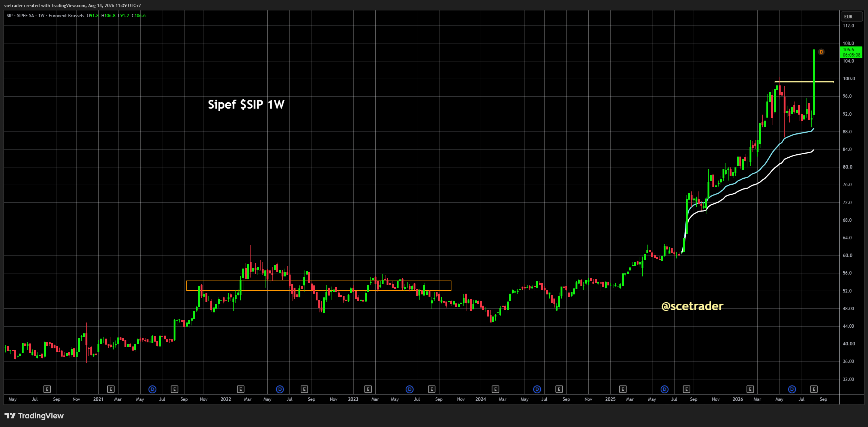Open the dividend marker for June 2021
Image resolution: width=868 pixels, height=427 pixels.
(152, 389)
